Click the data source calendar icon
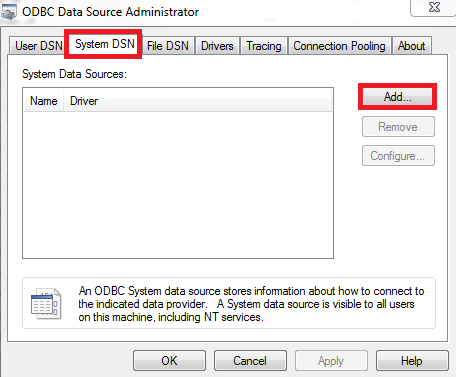Viewport: 456px width, 377px height. [46, 304]
